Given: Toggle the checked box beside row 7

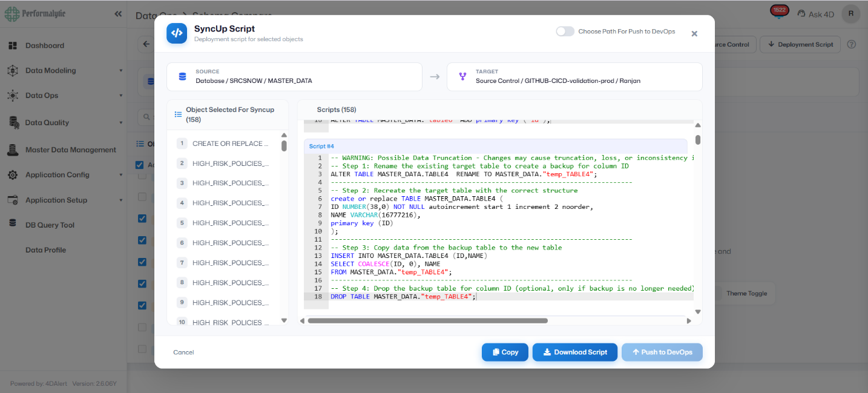Looking at the screenshot, I should click(x=142, y=262).
